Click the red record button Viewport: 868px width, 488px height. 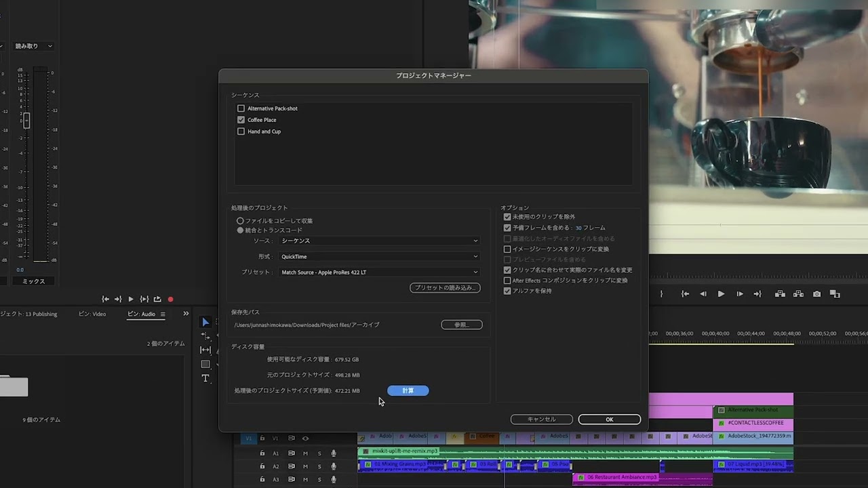click(x=170, y=299)
